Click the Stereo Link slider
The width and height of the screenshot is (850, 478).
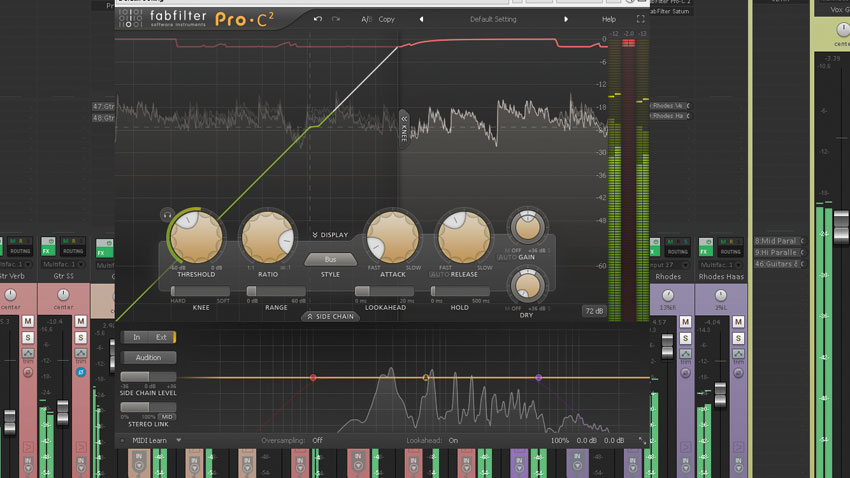click(x=148, y=407)
